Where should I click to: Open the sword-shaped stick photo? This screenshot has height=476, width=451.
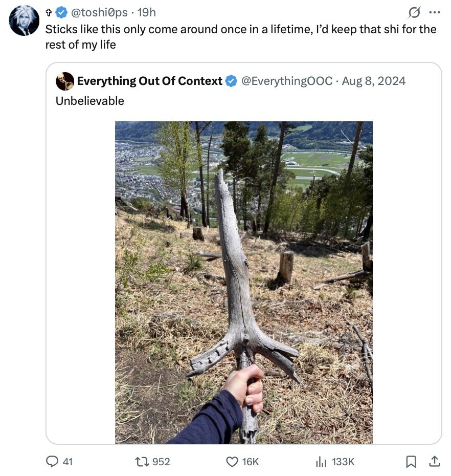click(x=243, y=282)
